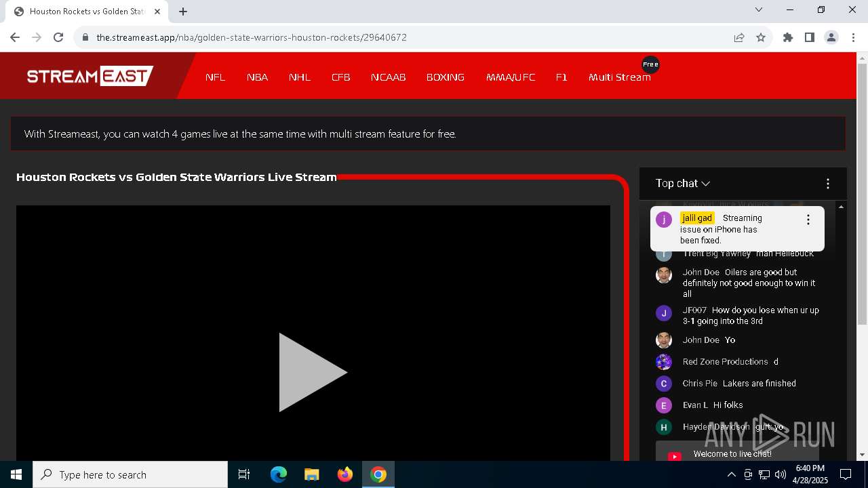Open Task View

pos(244,474)
